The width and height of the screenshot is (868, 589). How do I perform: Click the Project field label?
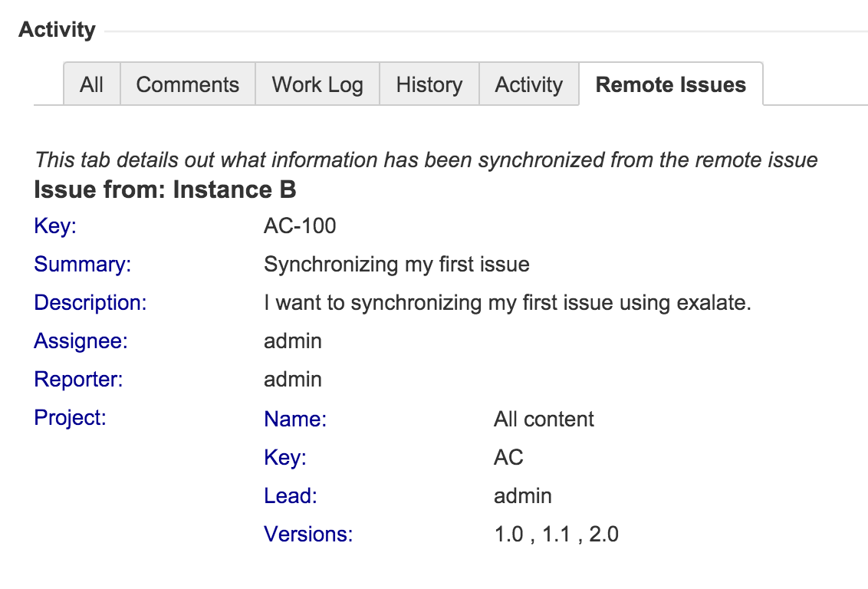pyautogui.click(x=70, y=418)
